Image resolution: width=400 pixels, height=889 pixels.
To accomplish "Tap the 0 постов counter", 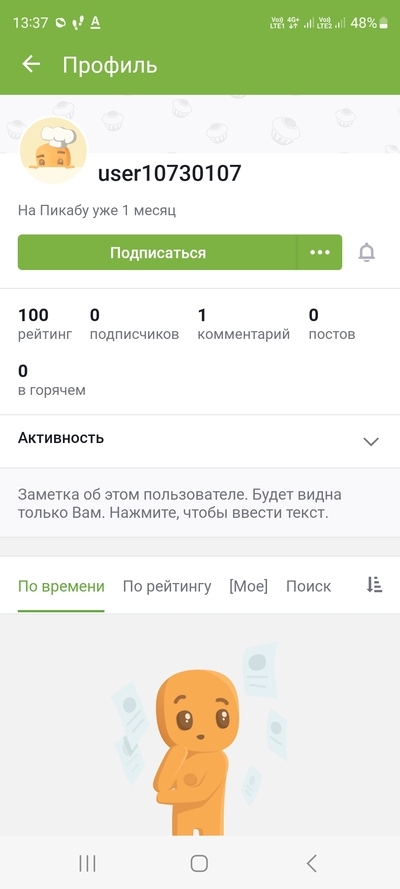I will click(x=332, y=324).
